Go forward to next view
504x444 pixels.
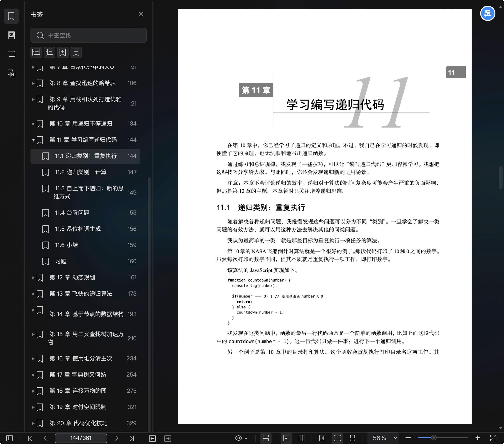(x=168, y=438)
